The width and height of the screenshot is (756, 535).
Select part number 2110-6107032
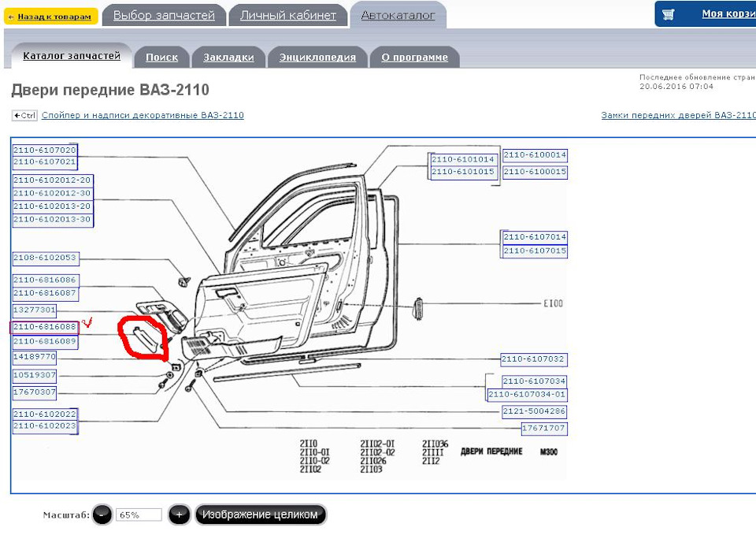point(533,359)
